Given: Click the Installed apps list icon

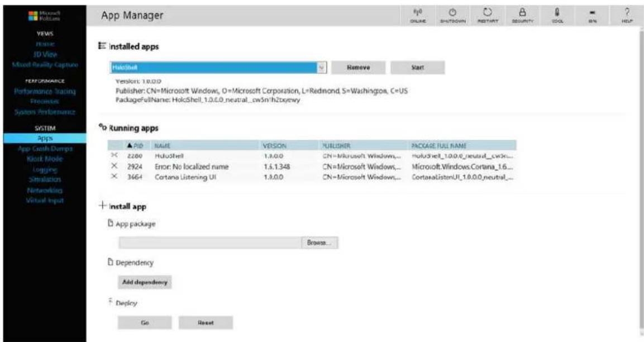Looking at the screenshot, I should click(x=102, y=46).
